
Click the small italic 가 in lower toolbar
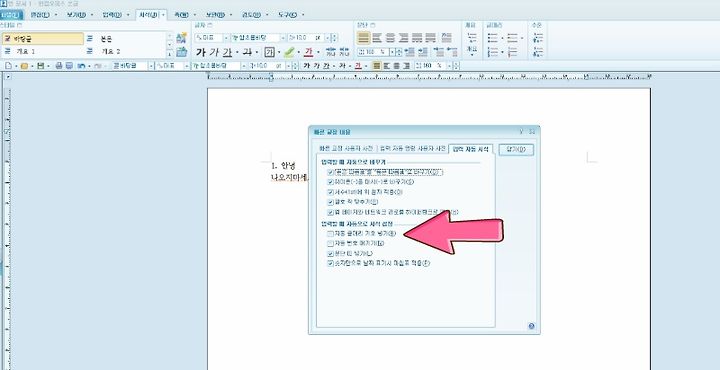click(316, 66)
